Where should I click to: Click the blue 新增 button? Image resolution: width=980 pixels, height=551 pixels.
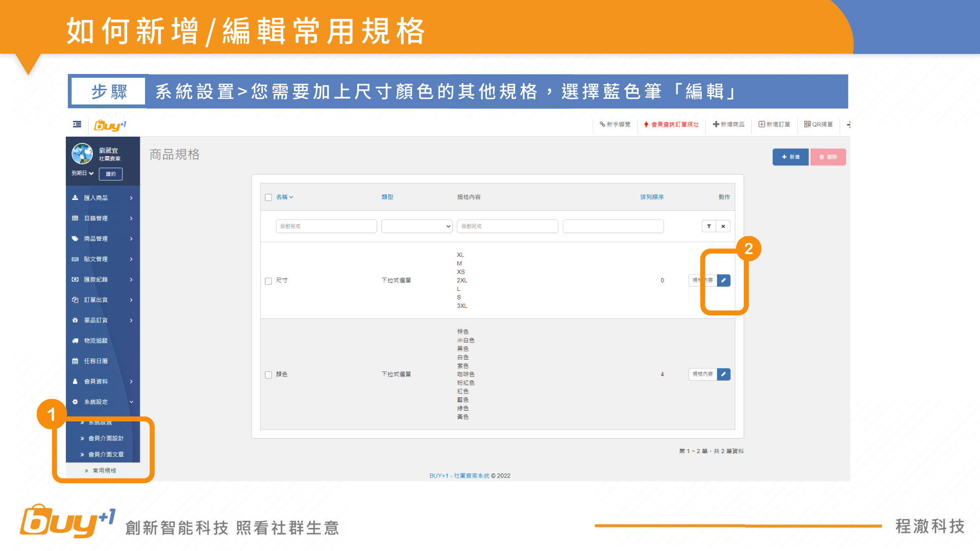(790, 157)
